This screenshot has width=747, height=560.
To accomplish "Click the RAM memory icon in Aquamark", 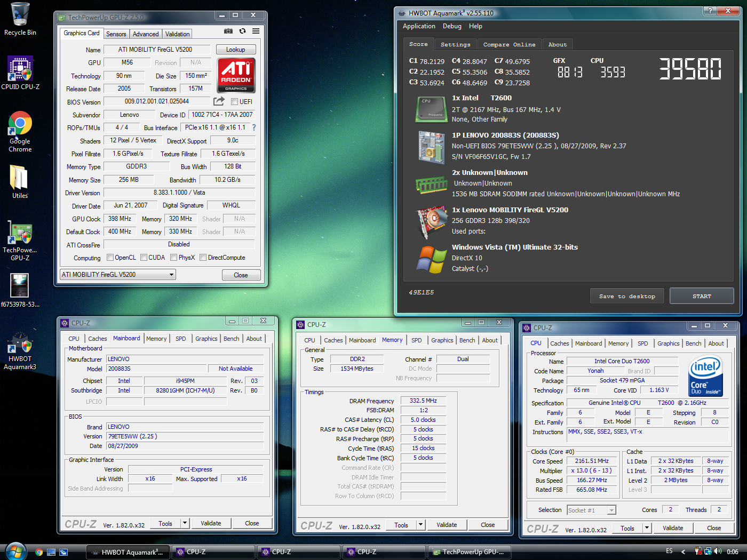I will 431,185.
